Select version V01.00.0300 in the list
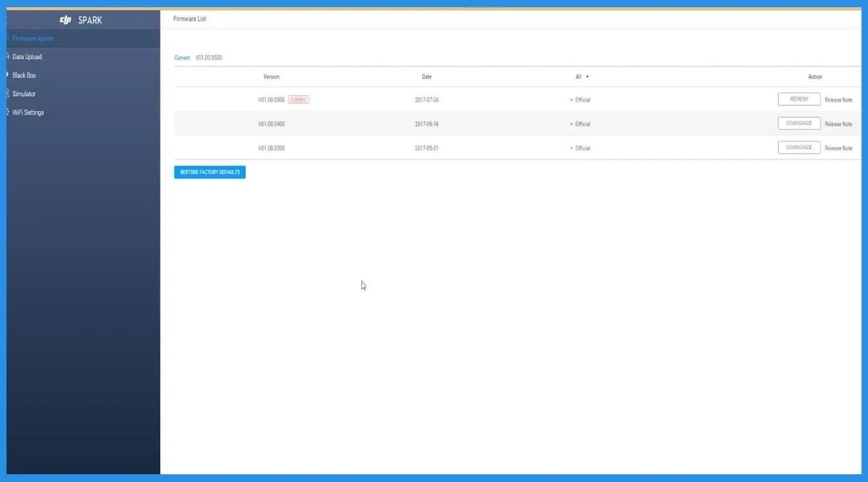 click(x=271, y=148)
